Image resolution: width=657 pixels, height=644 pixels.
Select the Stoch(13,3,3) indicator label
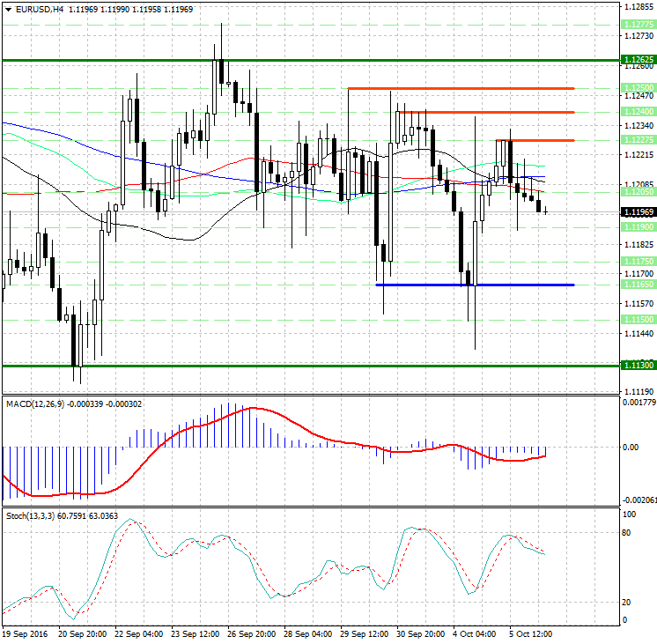[x=30, y=515]
